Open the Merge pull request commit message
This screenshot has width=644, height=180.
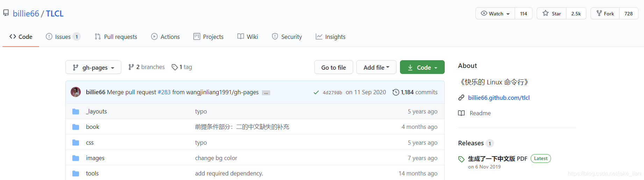[131, 92]
